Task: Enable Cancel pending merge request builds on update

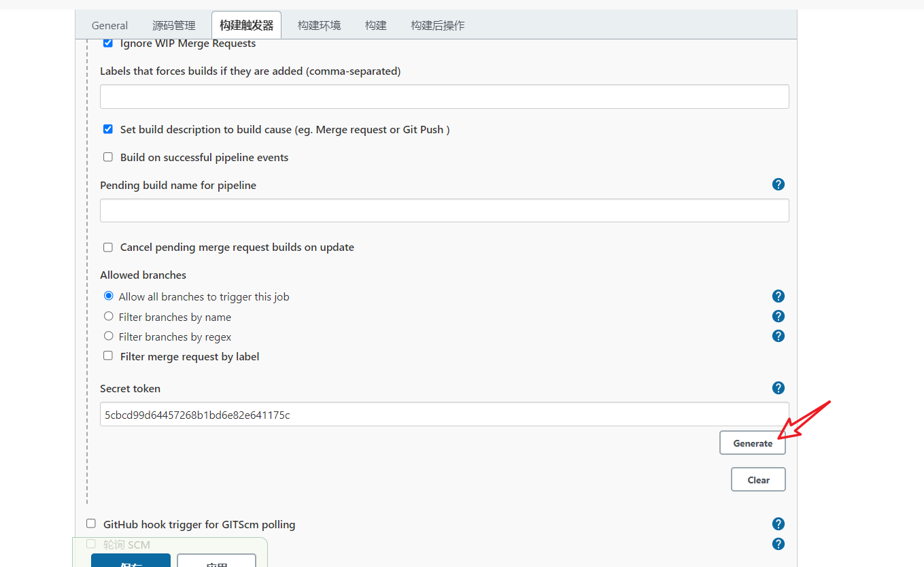Action: point(107,247)
